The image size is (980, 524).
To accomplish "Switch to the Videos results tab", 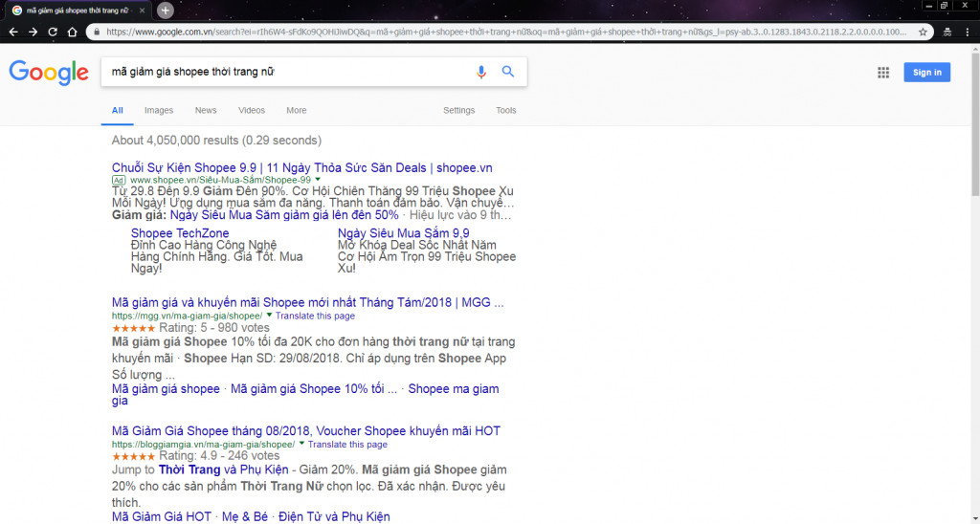I will (x=252, y=111).
